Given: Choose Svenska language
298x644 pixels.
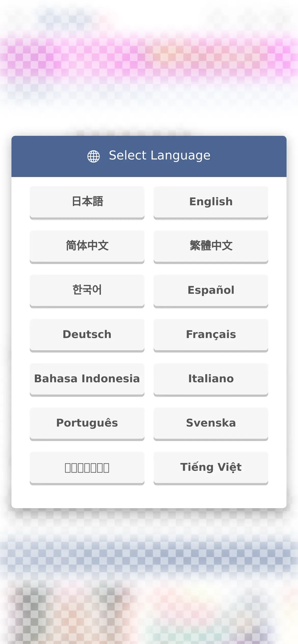Looking at the screenshot, I should click(211, 424).
